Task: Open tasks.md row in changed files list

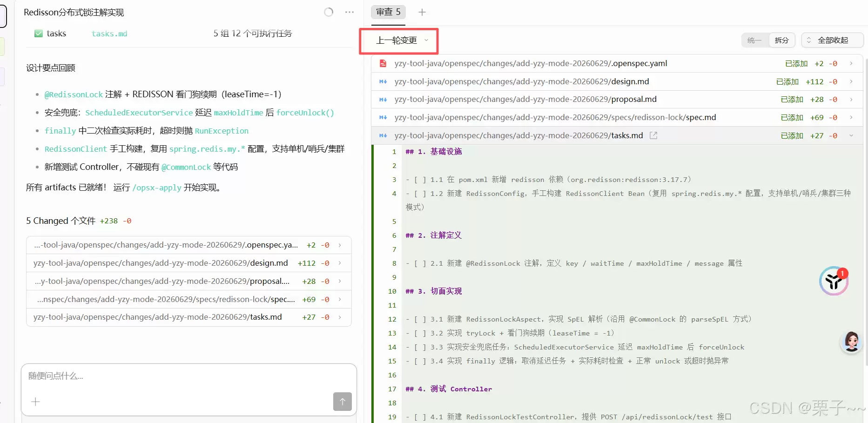Action: tap(189, 317)
